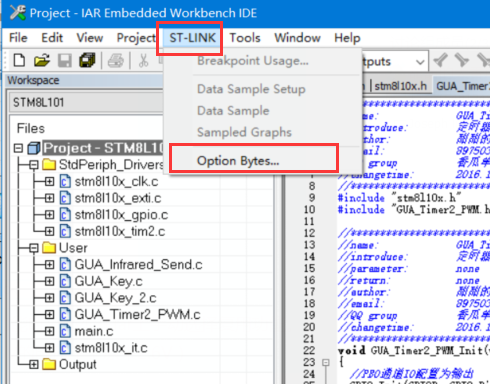Expand the stm8l10x_gpio.c node
The height and width of the screenshot is (384, 490).
(49, 215)
